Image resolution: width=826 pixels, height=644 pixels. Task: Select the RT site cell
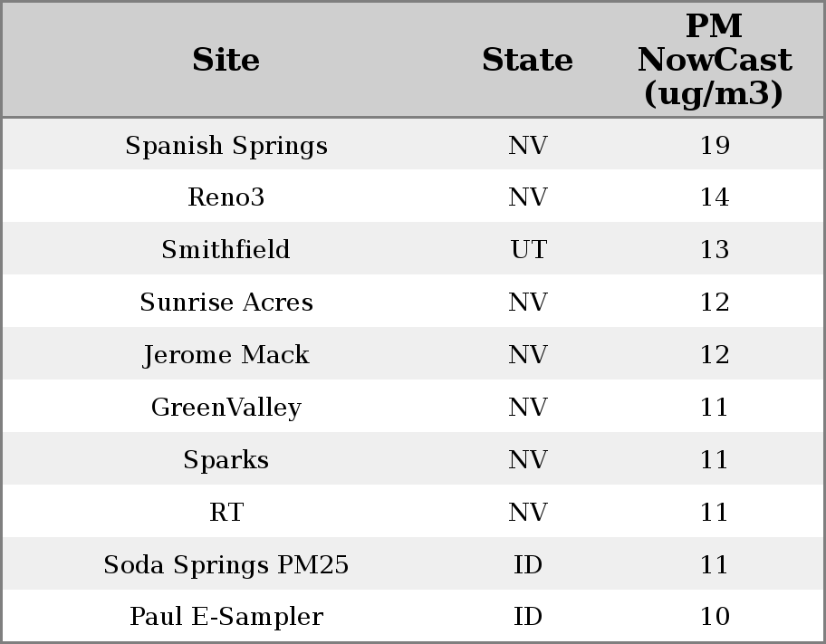tap(226, 513)
